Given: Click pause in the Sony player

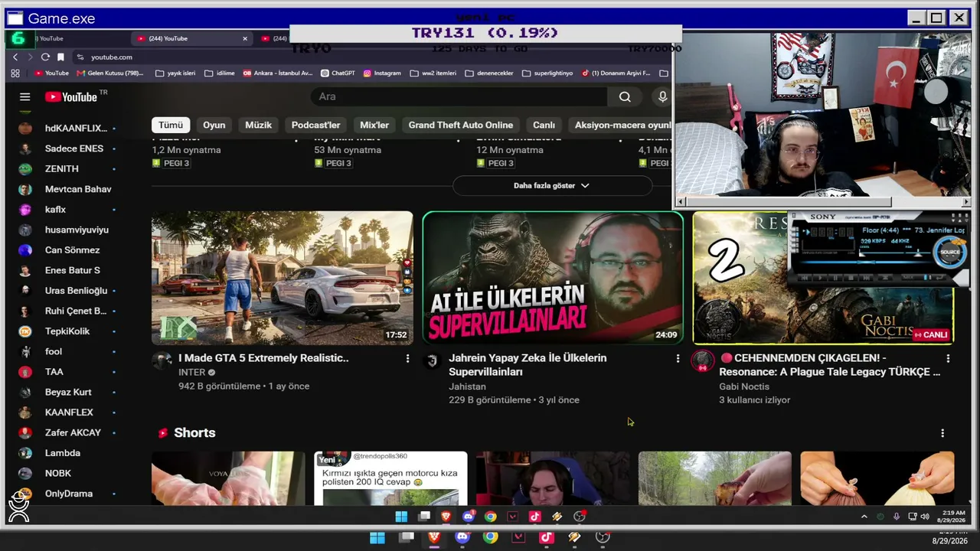Looking at the screenshot, I should tap(835, 277).
